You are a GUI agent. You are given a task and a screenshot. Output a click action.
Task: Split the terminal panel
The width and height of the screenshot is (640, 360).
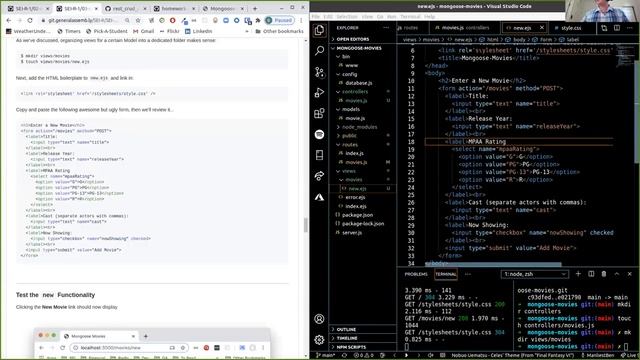(591, 274)
